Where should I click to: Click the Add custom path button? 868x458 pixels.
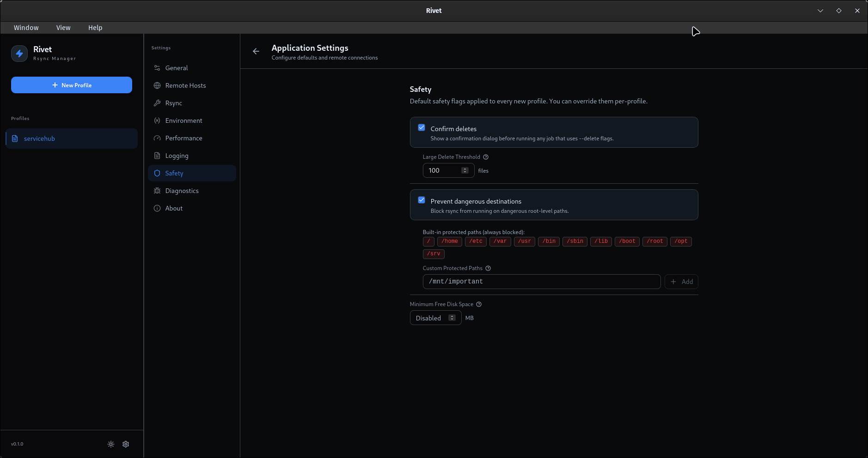[x=681, y=282]
